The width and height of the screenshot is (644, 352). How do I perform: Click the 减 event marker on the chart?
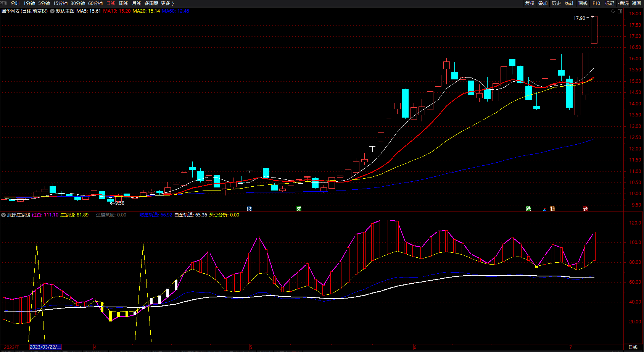point(299,208)
